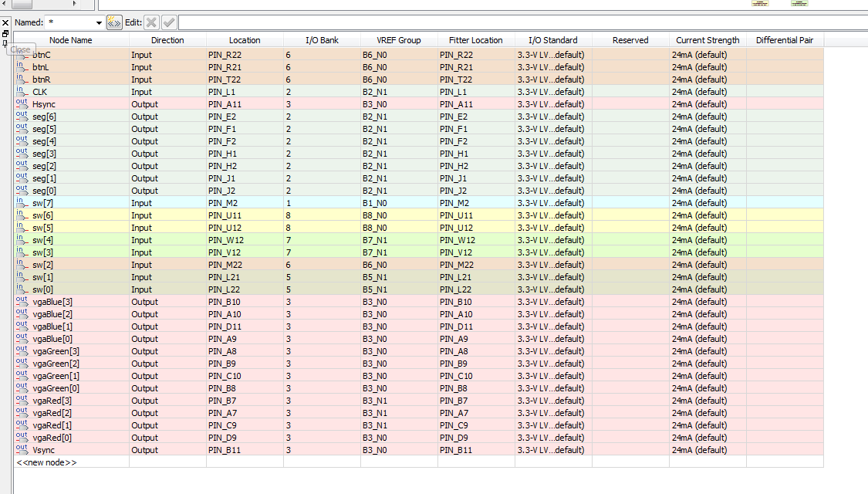Open the Named filter dropdown arrow

(x=99, y=22)
